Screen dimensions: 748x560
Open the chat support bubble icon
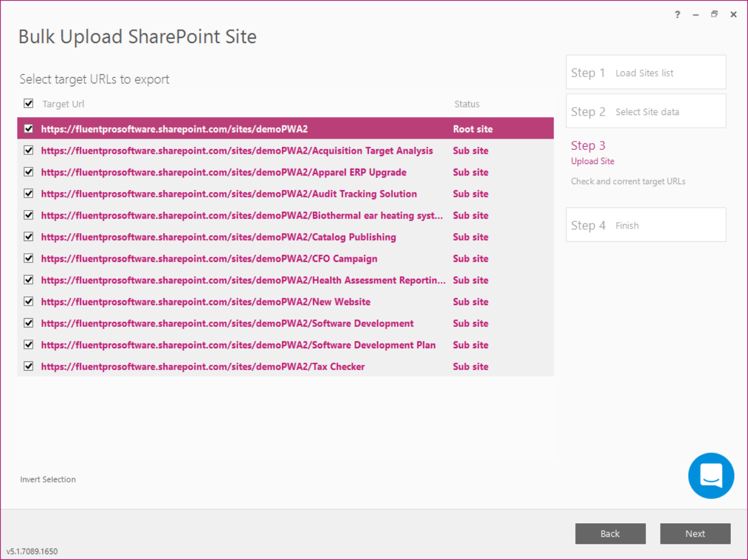coord(711,475)
